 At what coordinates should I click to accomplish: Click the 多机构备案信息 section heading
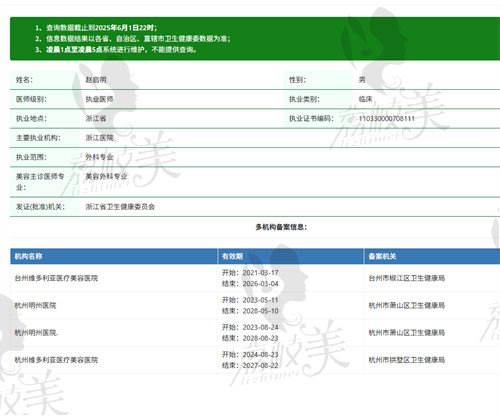point(281,227)
